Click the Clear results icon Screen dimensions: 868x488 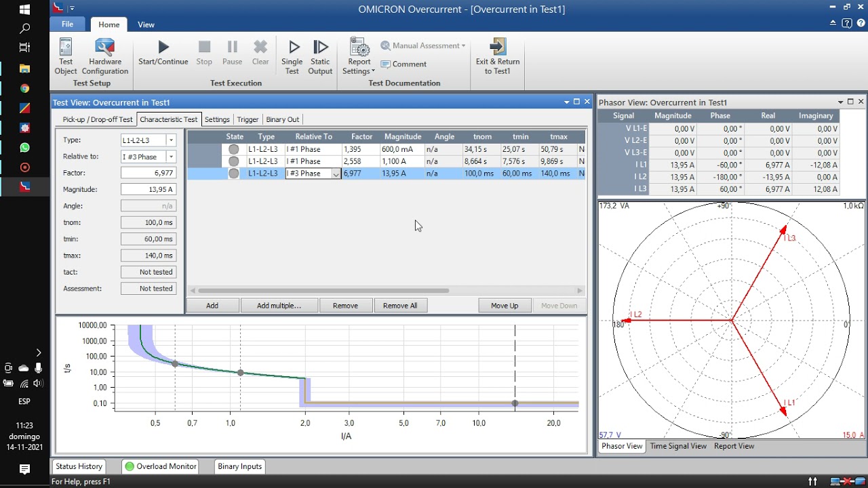point(260,52)
